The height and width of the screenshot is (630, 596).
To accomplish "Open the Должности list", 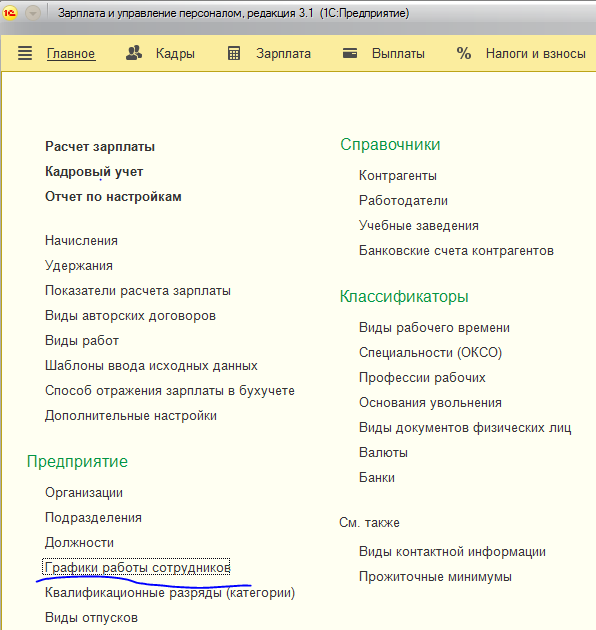I will coord(80,542).
